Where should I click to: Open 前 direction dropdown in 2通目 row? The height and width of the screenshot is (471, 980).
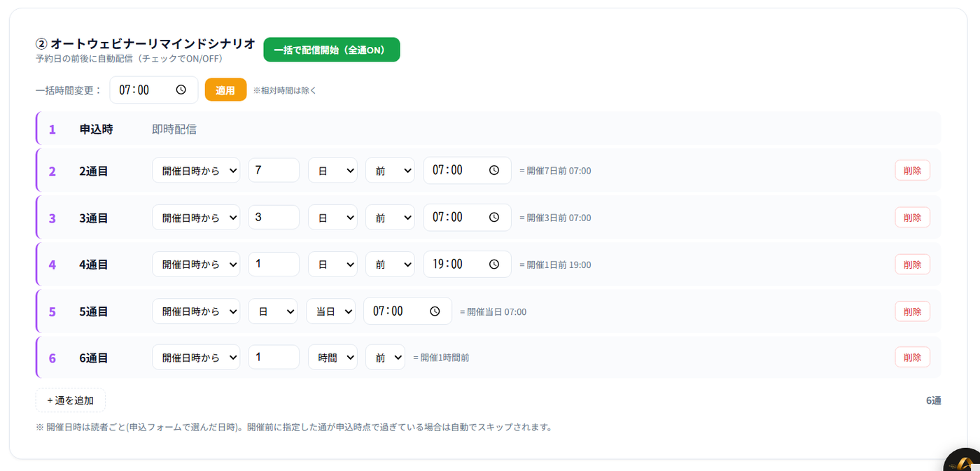pos(390,170)
